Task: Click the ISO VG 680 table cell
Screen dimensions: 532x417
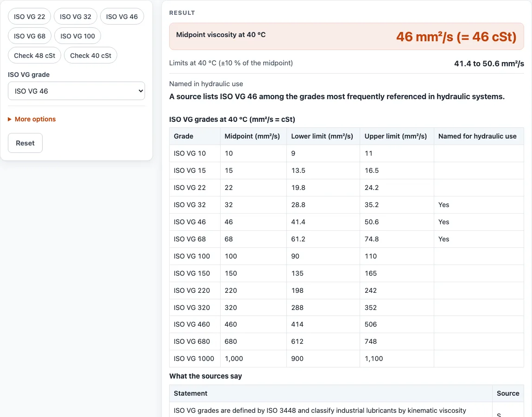Action: click(195, 341)
